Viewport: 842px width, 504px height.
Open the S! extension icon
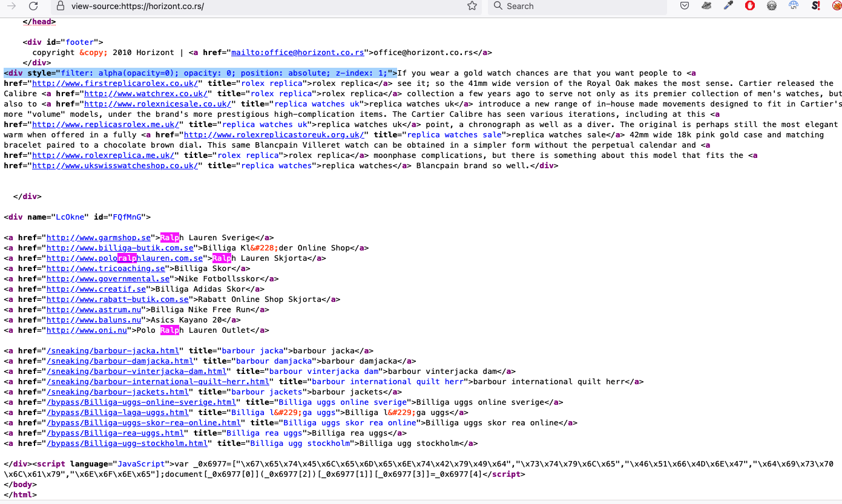pyautogui.click(x=815, y=6)
